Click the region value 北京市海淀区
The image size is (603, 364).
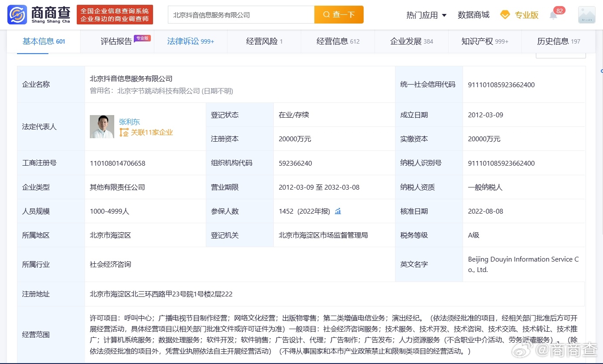pyautogui.click(x=110, y=235)
